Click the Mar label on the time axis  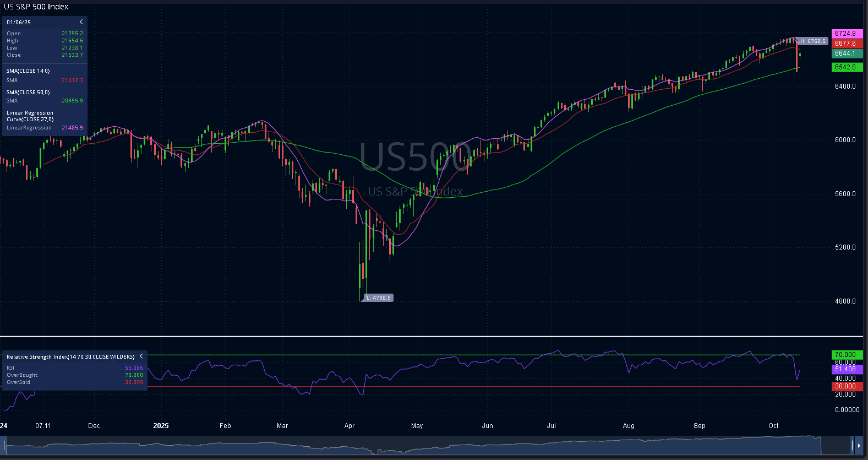[x=282, y=426]
